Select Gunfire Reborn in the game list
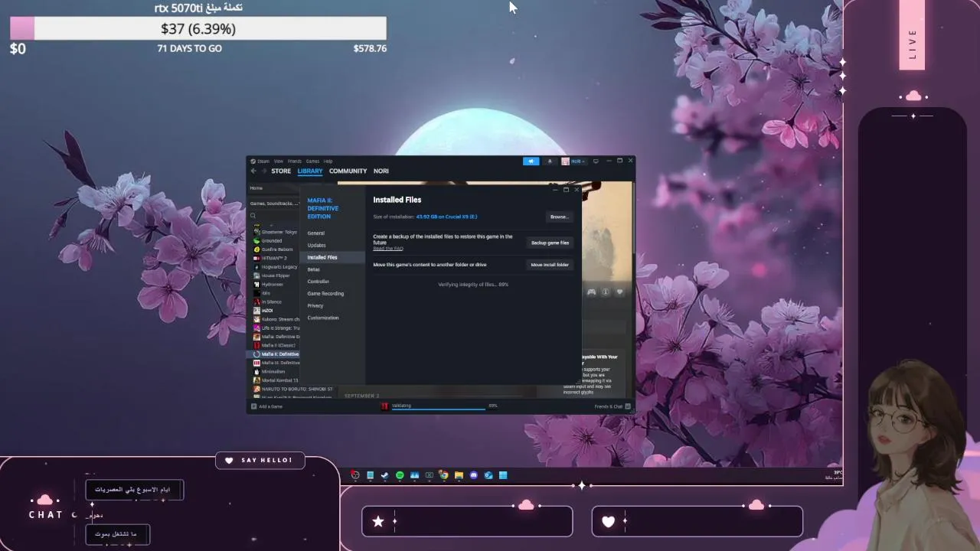This screenshot has width=980, height=551. [276, 249]
